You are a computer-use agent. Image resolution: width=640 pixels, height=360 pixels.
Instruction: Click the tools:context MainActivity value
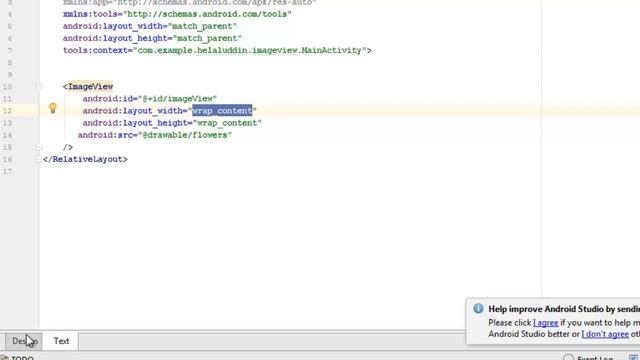click(x=250, y=50)
